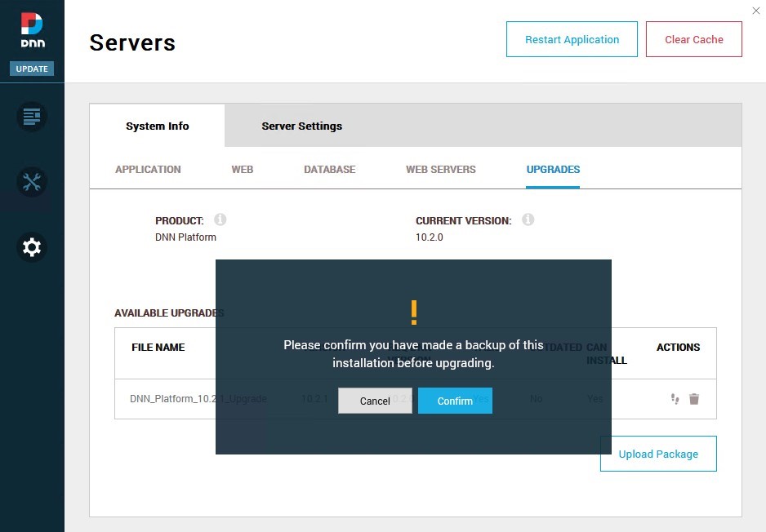Switch to the System Info tab

coord(157,126)
